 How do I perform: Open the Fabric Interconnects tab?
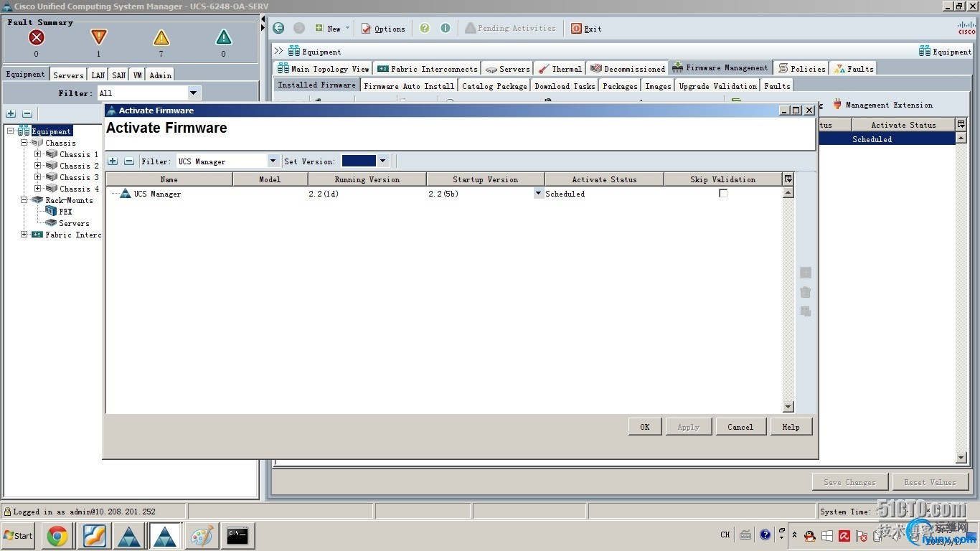[428, 69]
